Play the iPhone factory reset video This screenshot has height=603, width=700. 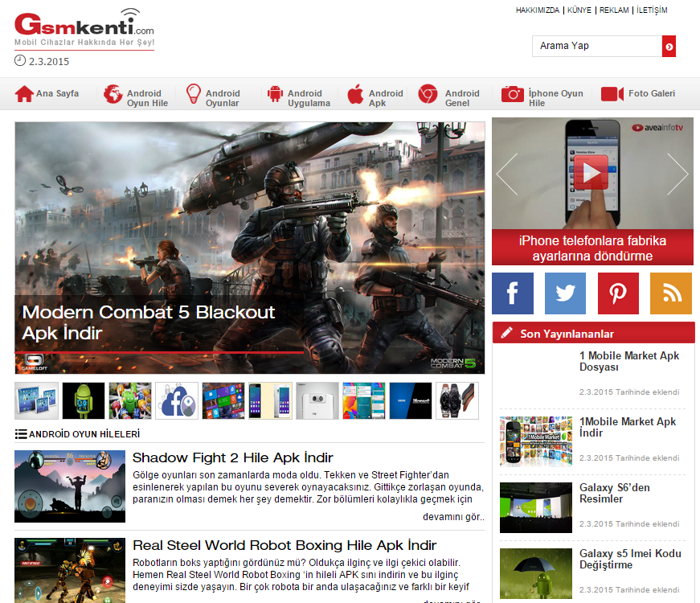click(592, 173)
